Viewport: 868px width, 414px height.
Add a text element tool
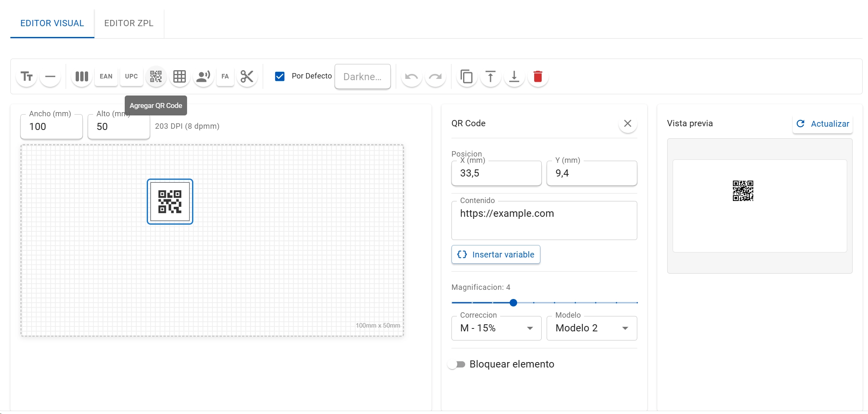click(27, 76)
